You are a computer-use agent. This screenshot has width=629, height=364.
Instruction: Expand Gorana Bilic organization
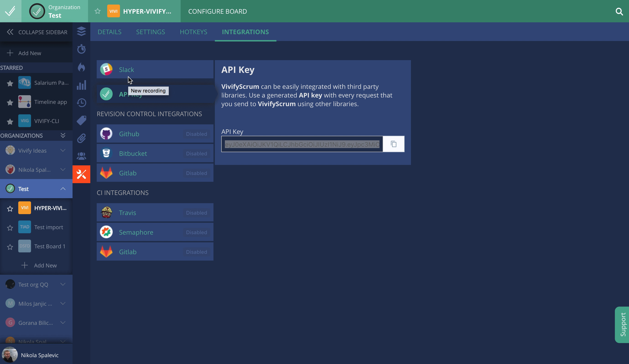[x=63, y=323]
